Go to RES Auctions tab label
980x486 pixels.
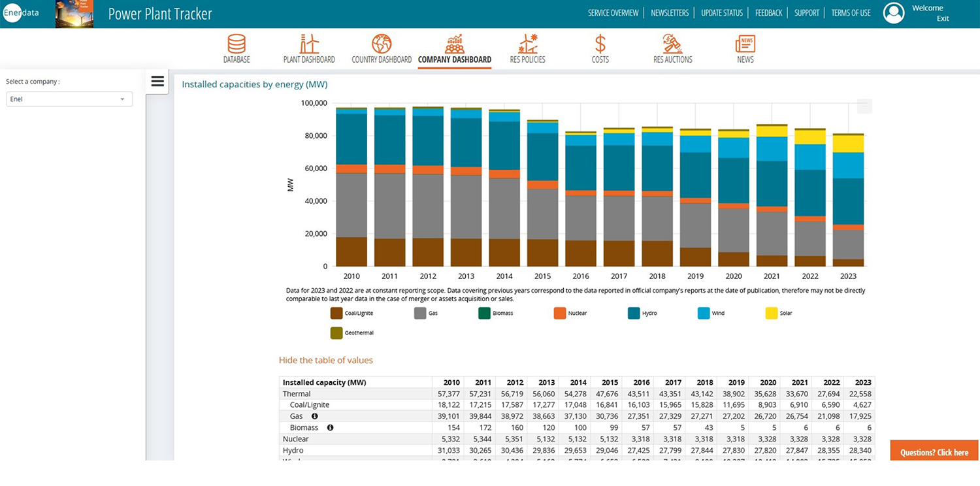[672, 59]
